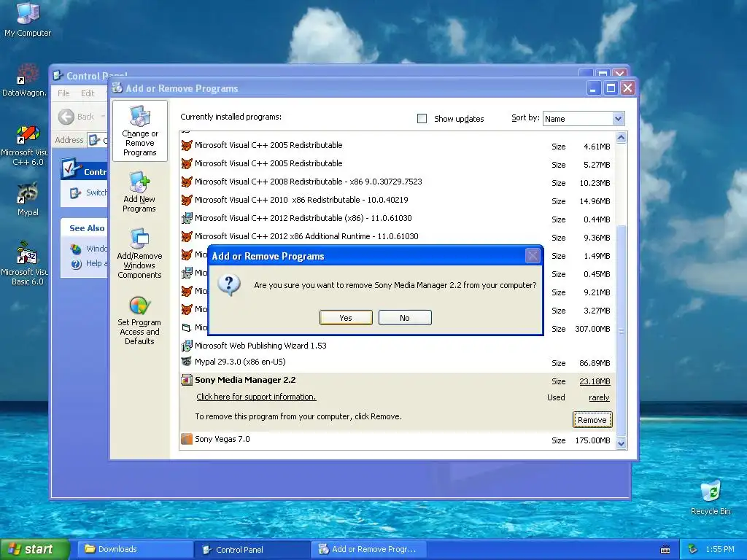Open the Recycle Bin desktop icon
The height and width of the screenshot is (560, 747).
pyautogui.click(x=711, y=497)
